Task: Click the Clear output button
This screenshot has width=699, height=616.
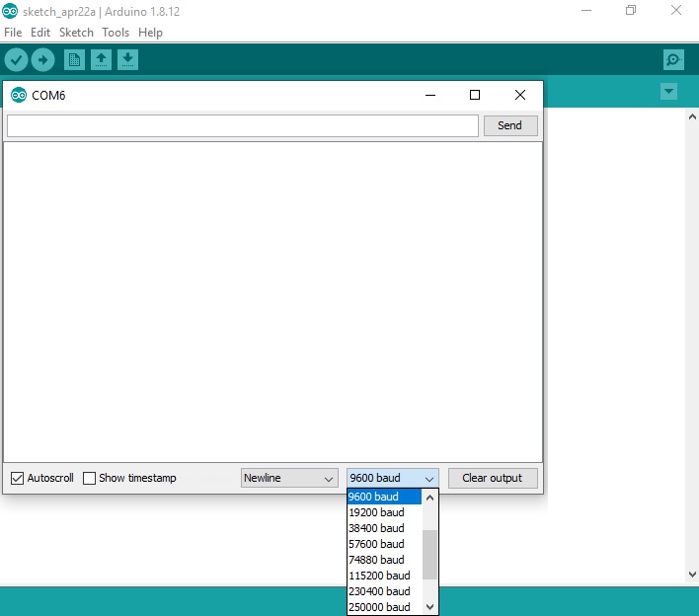Action: 493,478
